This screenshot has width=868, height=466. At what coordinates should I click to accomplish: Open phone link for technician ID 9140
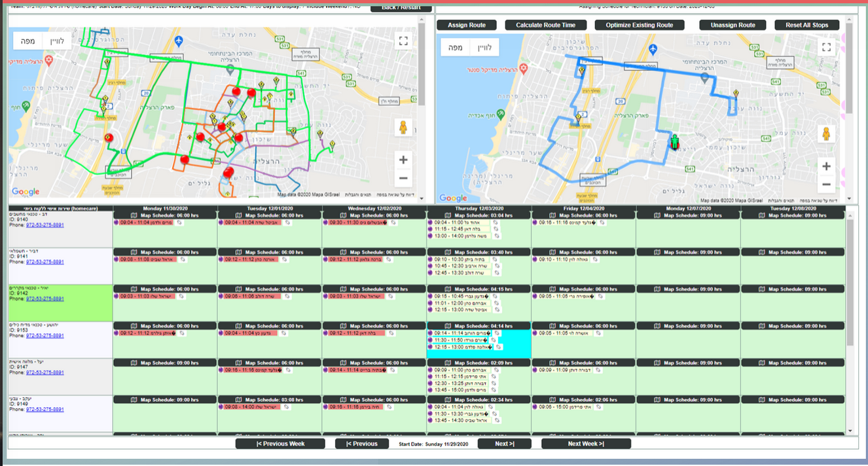[x=45, y=224]
